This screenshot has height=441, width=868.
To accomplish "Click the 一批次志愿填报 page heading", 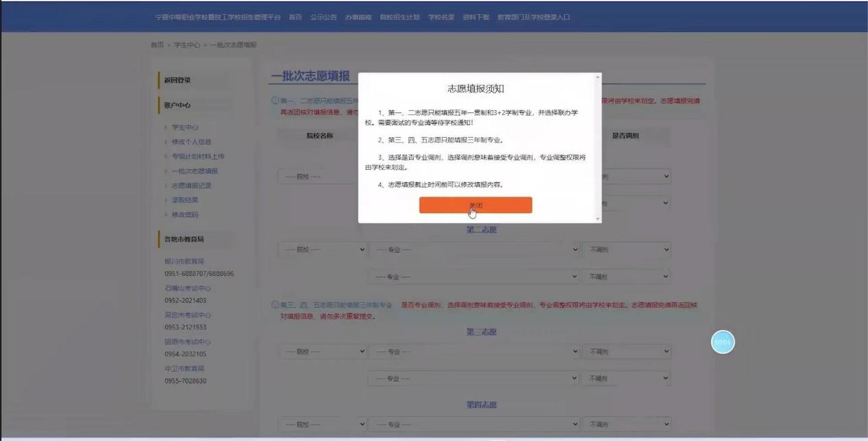I will (x=310, y=76).
